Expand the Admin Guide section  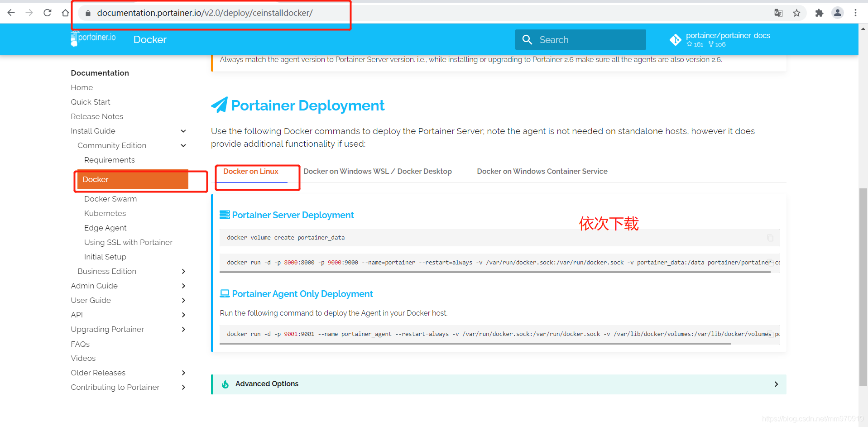pos(183,286)
